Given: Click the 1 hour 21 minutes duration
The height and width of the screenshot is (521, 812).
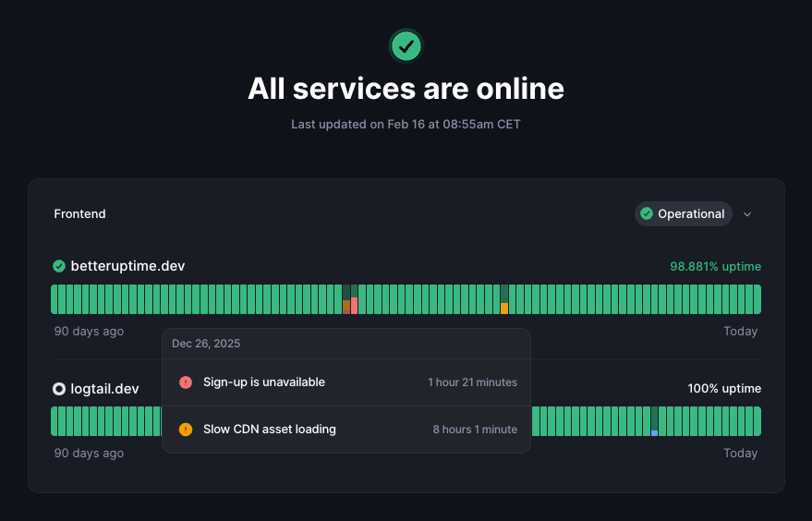Looking at the screenshot, I should pyautogui.click(x=472, y=382).
